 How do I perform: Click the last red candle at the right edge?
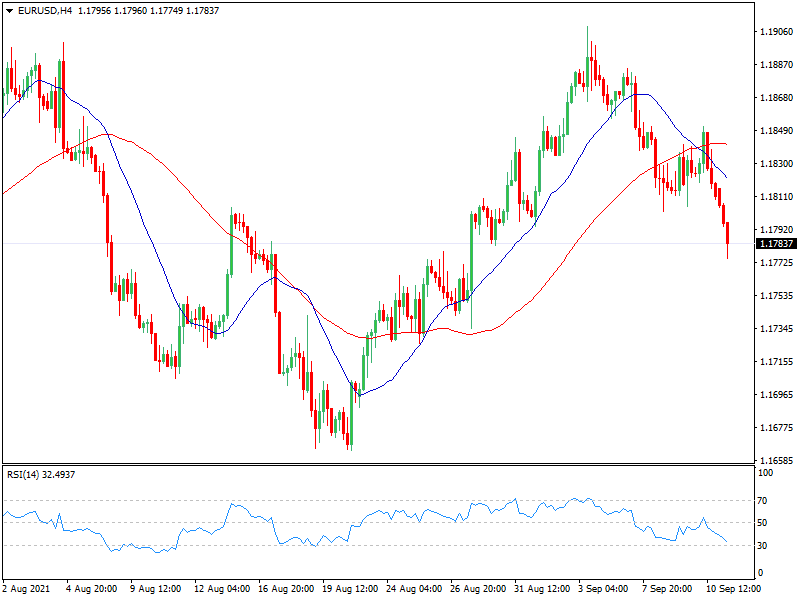(x=727, y=233)
